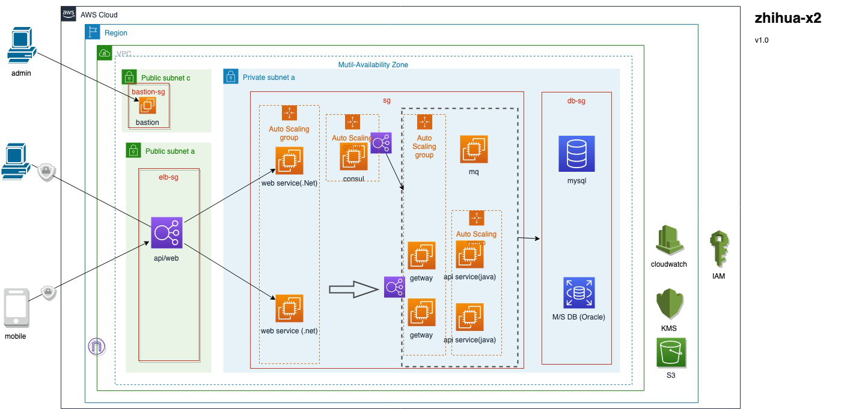Select the lower getway EC2 icon
This screenshot has width=868, height=409.
(421, 312)
